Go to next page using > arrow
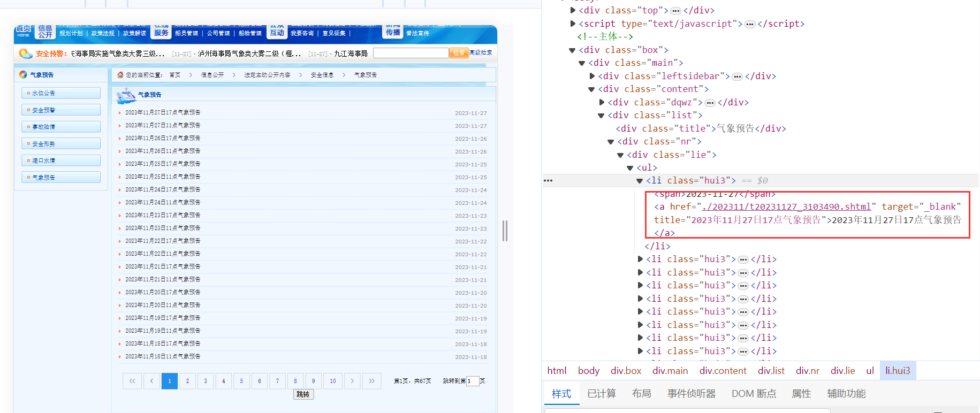 click(352, 381)
